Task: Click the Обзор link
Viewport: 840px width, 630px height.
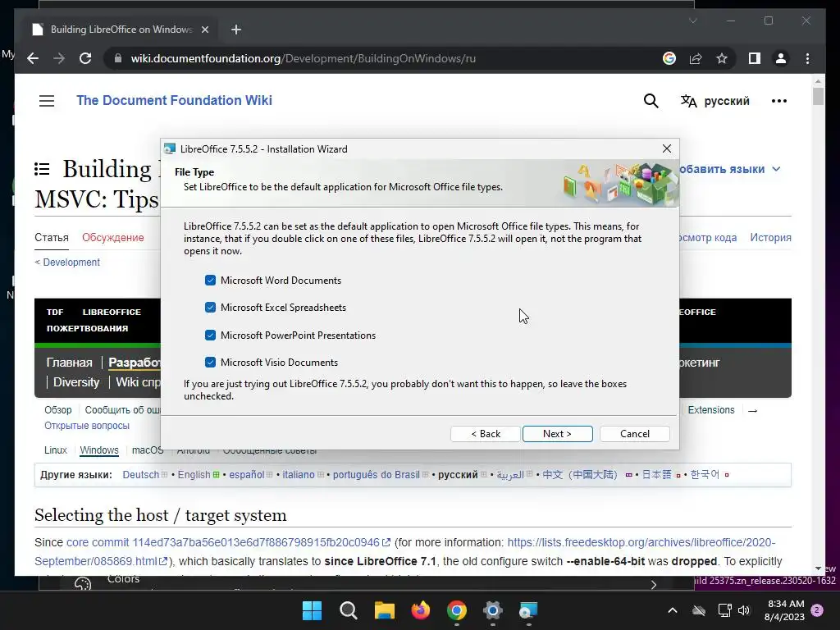Action: (58, 410)
